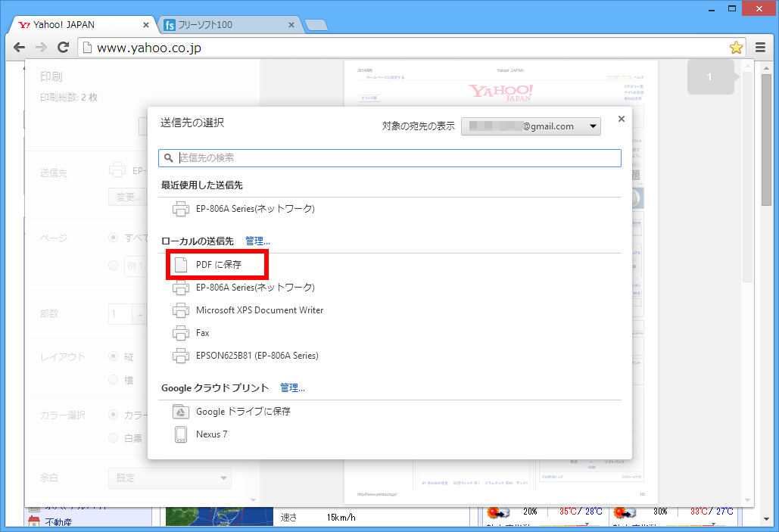Open a new tab
Screen dimensions: 779x532
click(x=316, y=25)
